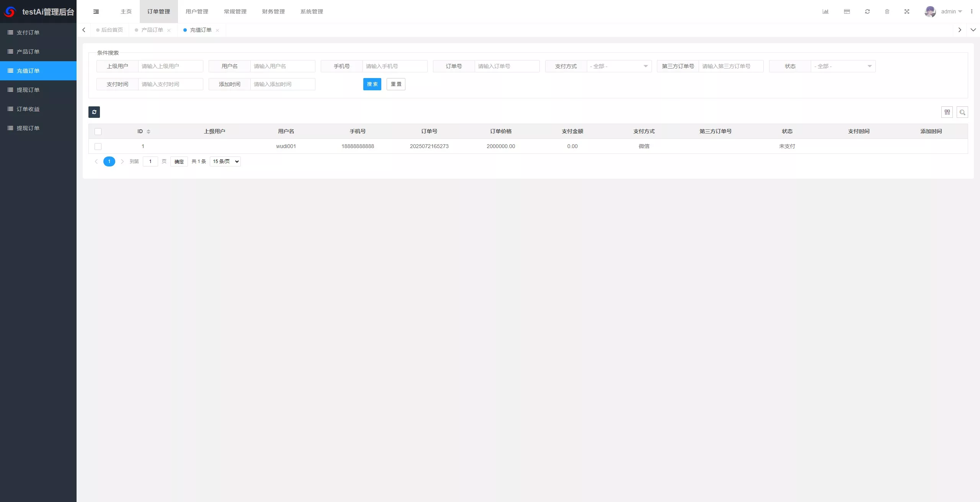This screenshot has width=980, height=502.
Task: Click the 未支付 status cell
Action: 787,146
